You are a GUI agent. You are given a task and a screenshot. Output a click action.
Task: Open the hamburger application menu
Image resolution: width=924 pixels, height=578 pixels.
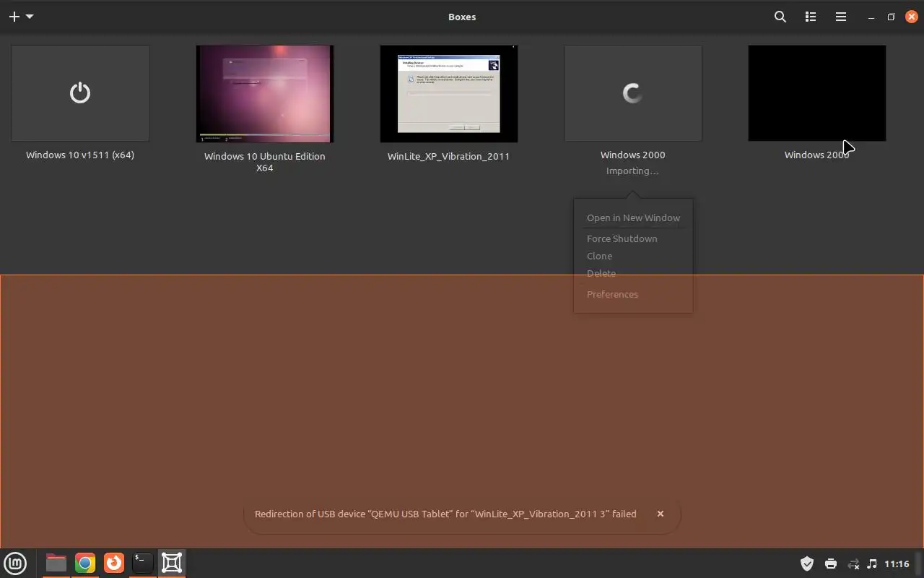[x=841, y=17]
